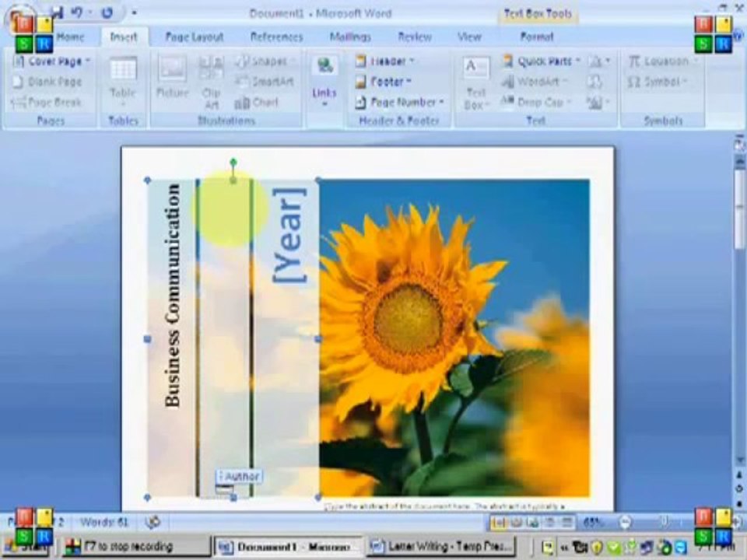Viewport: 747px width, 560px height.
Task: Click the scroll down arrow
Action: tap(740, 460)
